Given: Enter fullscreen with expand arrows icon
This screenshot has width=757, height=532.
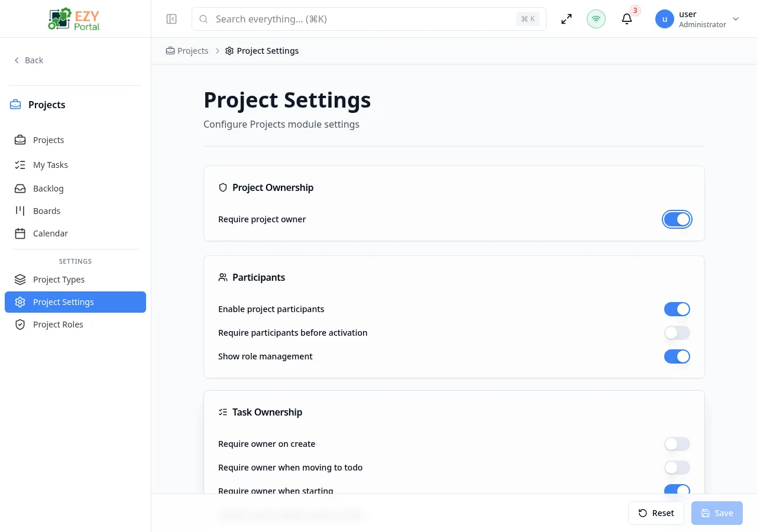Looking at the screenshot, I should click(x=567, y=19).
